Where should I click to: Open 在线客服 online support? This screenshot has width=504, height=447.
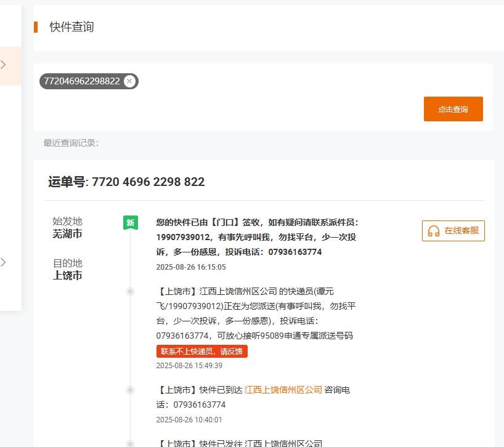(x=453, y=230)
